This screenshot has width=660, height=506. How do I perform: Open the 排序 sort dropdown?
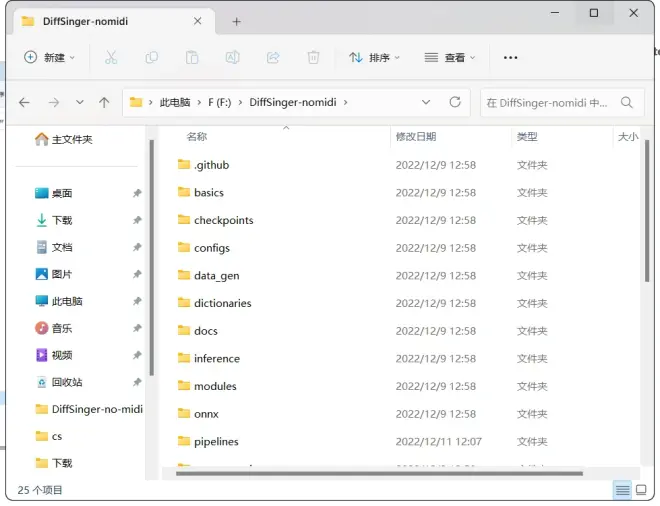tap(374, 57)
